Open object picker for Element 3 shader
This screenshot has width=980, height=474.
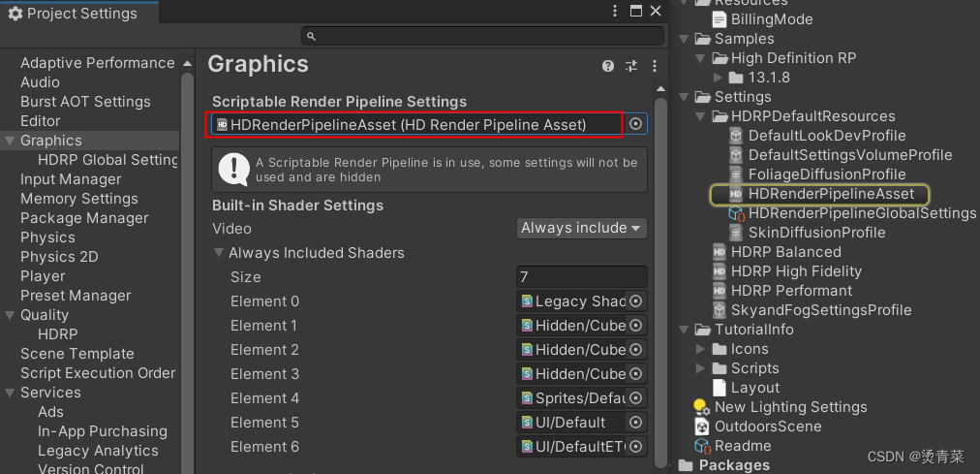click(x=635, y=374)
